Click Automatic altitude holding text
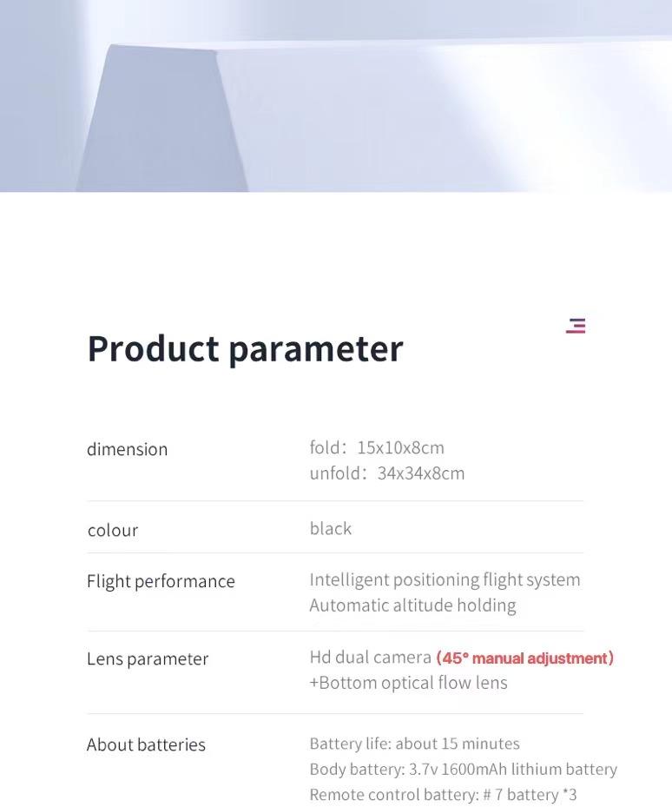This screenshot has height=807, width=672. coord(412,605)
